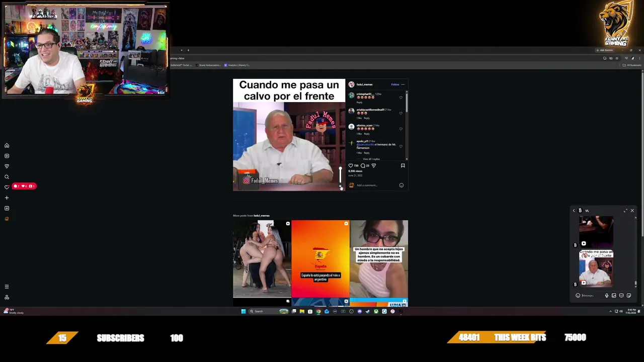Image resolution: width=644 pixels, height=362 pixels.
Task: Like the comment by apolo_p11
Action: pyautogui.click(x=401, y=146)
